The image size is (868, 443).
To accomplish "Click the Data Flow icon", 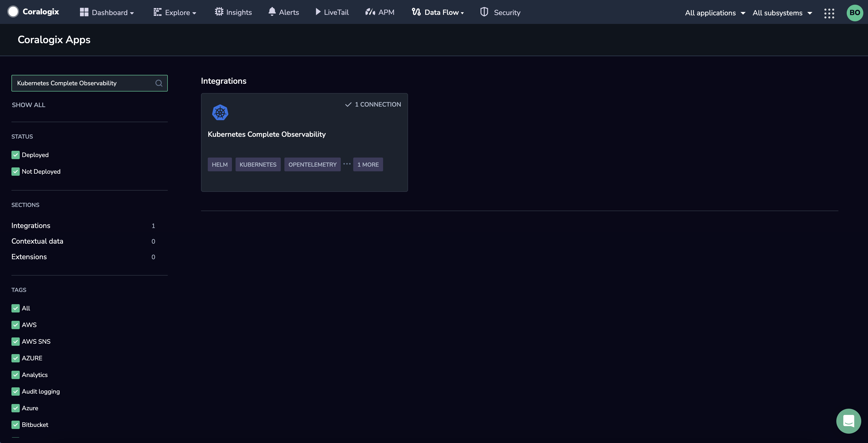I will click(x=416, y=12).
